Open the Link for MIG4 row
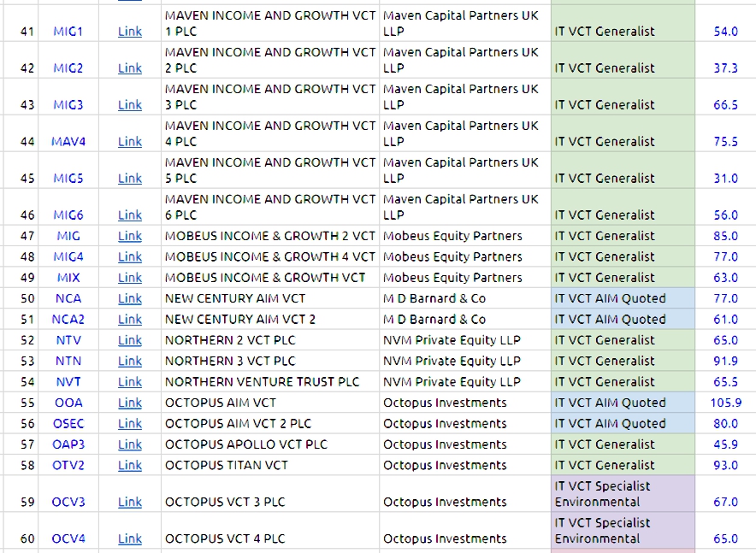Image resolution: width=756 pixels, height=553 pixels. coord(130,256)
